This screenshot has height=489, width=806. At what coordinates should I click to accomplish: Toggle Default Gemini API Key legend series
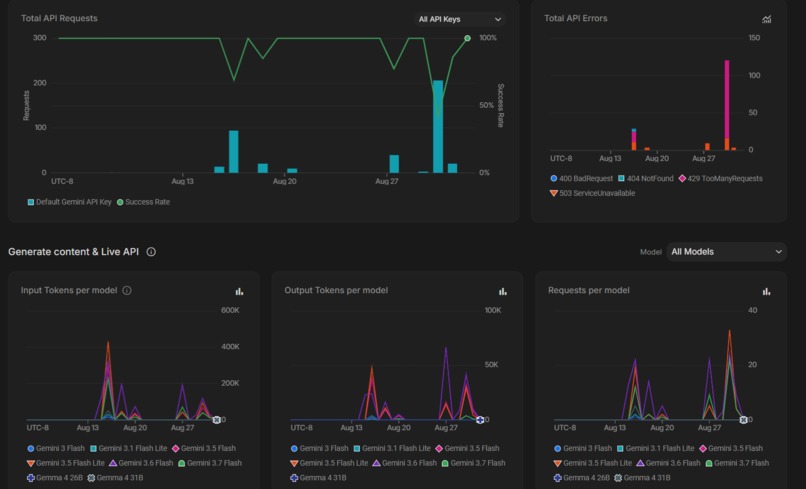coord(69,202)
